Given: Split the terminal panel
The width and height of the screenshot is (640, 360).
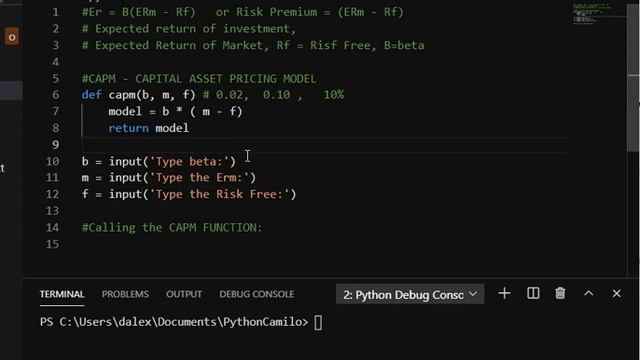Looking at the screenshot, I should coord(533,293).
